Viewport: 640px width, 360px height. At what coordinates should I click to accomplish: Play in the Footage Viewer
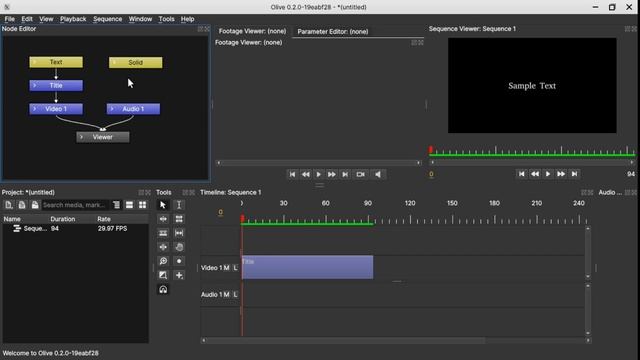tap(318, 174)
